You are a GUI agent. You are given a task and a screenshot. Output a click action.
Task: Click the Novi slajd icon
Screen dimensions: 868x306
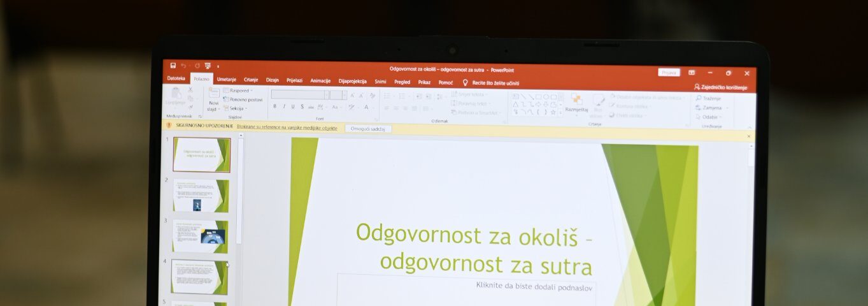pyautogui.click(x=213, y=94)
